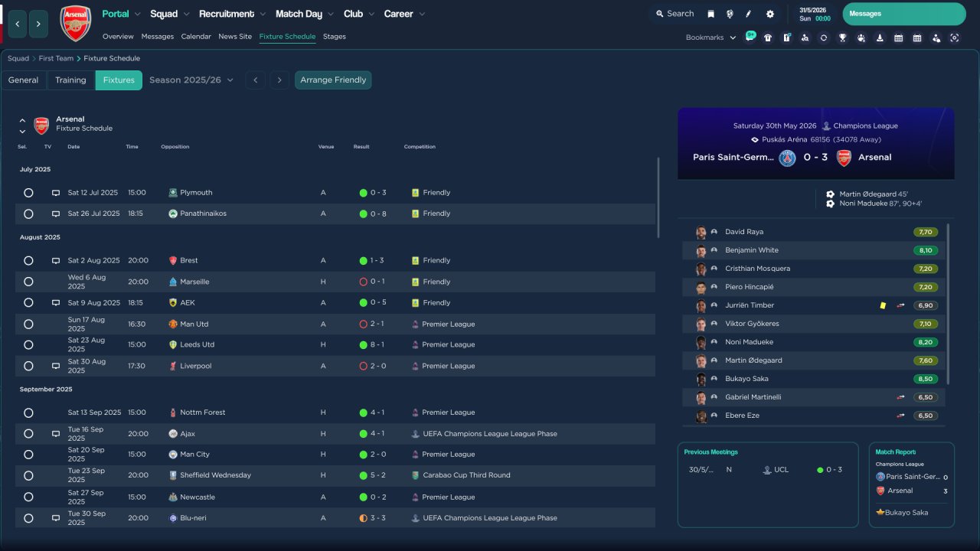
Task: Open the settings gear icon
Action: pos(769,14)
